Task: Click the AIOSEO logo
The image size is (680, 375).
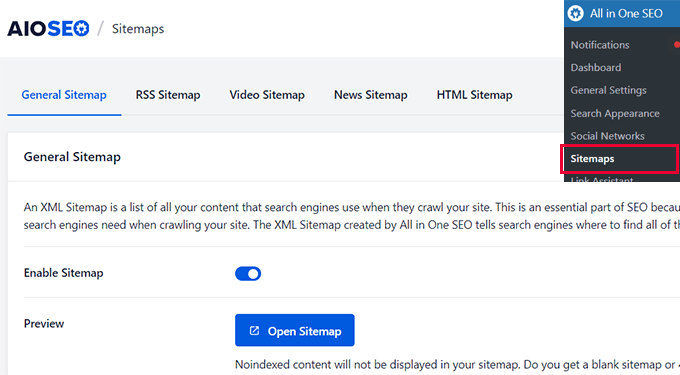Action: point(48,29)
